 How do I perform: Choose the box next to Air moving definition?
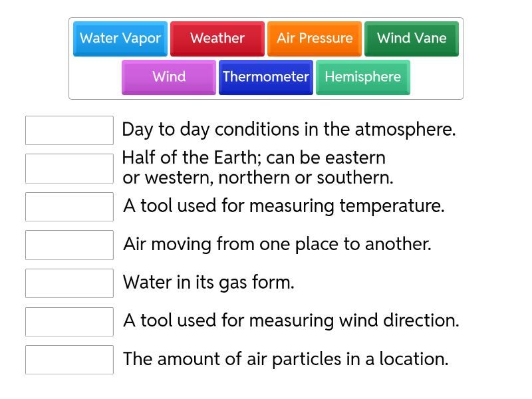click(69, 245)
